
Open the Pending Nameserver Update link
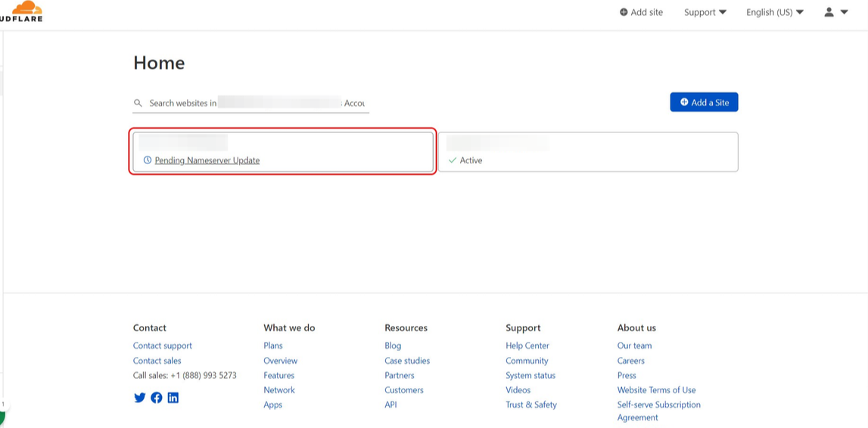(x=207, y=160)
